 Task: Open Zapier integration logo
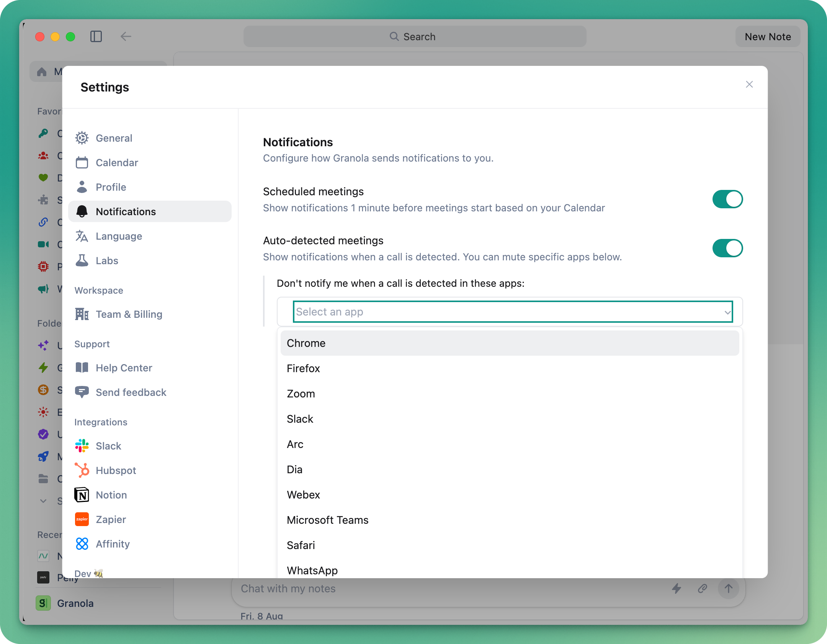pyautogui.click(x=82, y=519)
